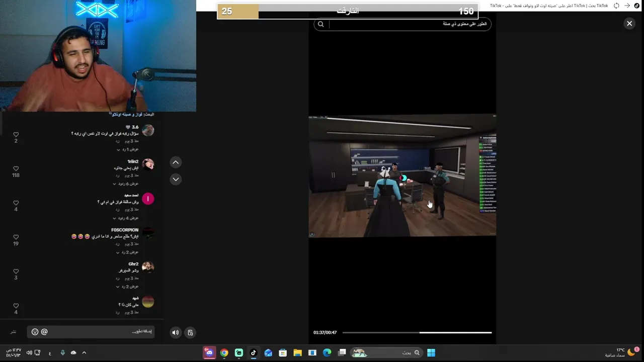
Task: Expand 2 replies under Ghr2's comment
Action: (128, 286)
